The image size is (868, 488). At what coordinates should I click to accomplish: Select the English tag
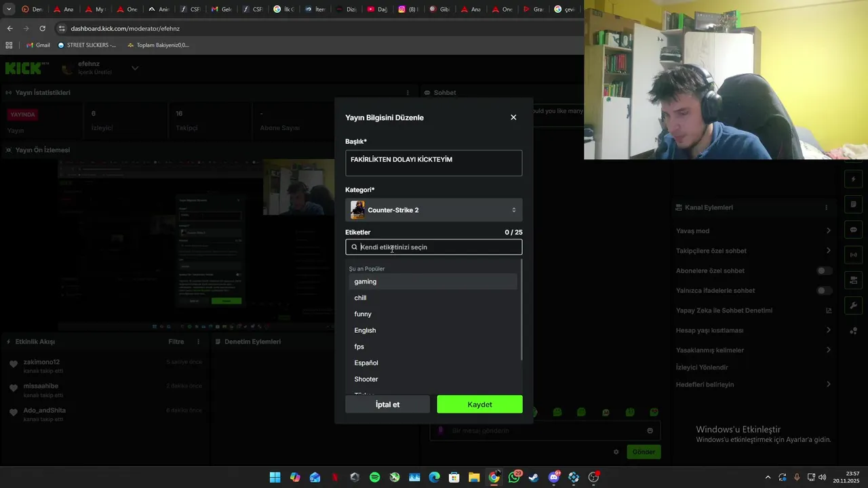(433, 330)
